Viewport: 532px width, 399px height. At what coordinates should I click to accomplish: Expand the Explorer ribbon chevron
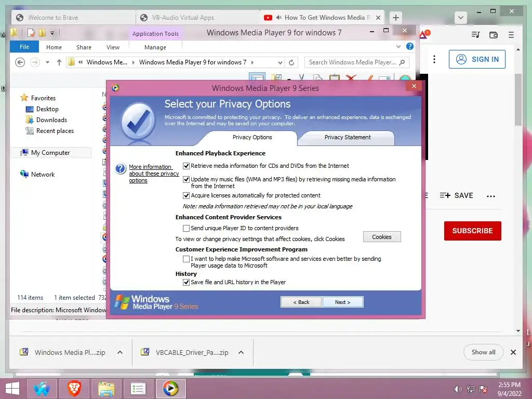[x=398, y=46]
